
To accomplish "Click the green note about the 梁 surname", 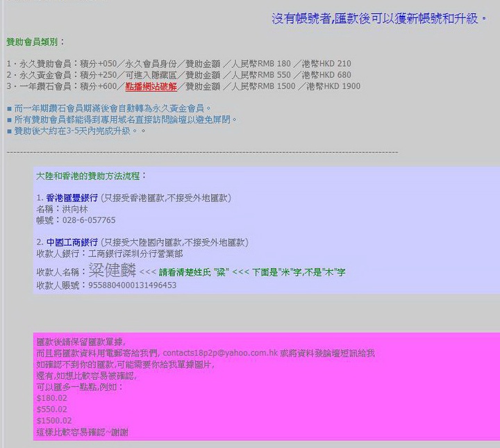I will coord(251,272).
